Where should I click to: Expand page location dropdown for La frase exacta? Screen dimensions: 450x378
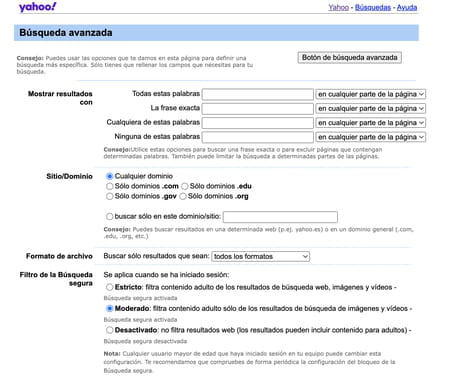(371, 109)
